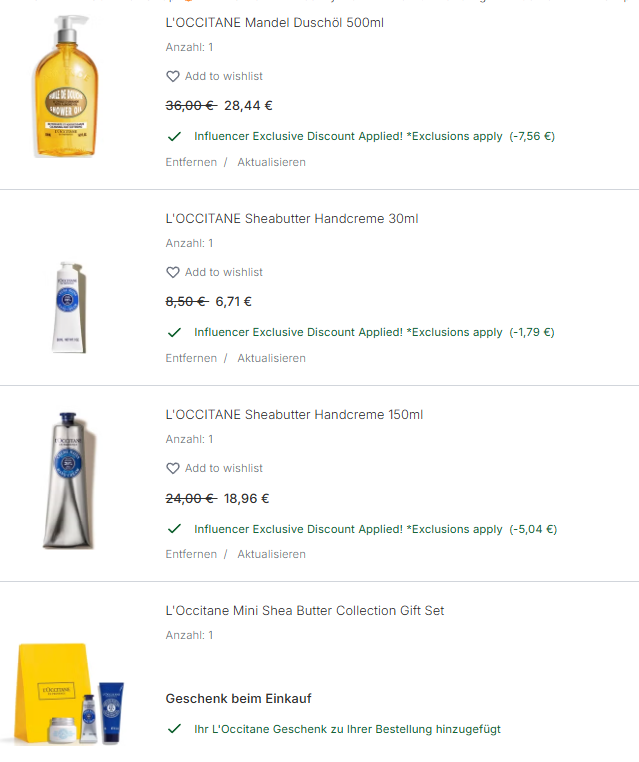Update Mandel Duschöl quantity via Aktualisieren

271,162
